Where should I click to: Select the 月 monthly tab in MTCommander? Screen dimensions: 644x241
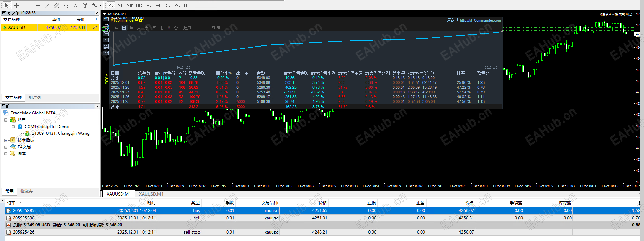(139, 28)
